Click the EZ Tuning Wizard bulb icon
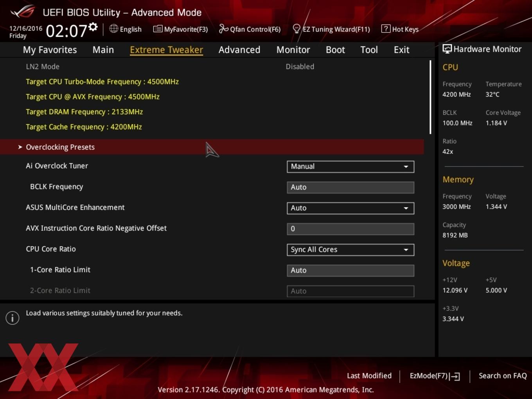 tap(297, 29)
